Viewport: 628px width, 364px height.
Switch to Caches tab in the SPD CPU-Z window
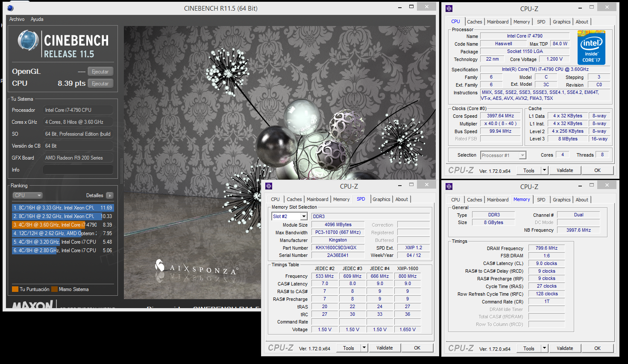(294, 199)
